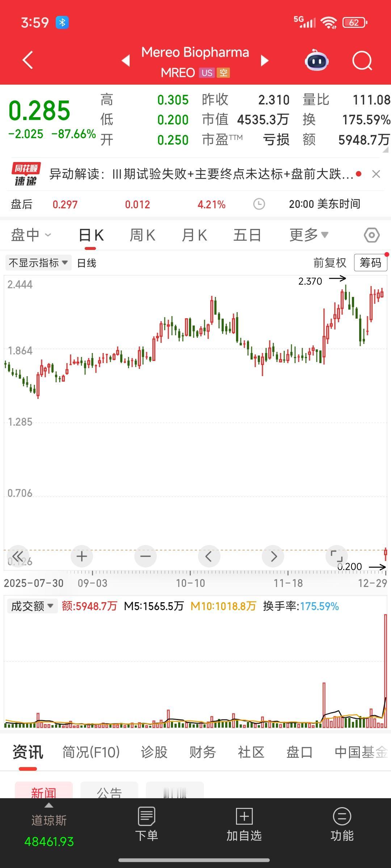Jump to earliest data with double-left arrows
Screen dimensions: 391x868
pos(18,556)
